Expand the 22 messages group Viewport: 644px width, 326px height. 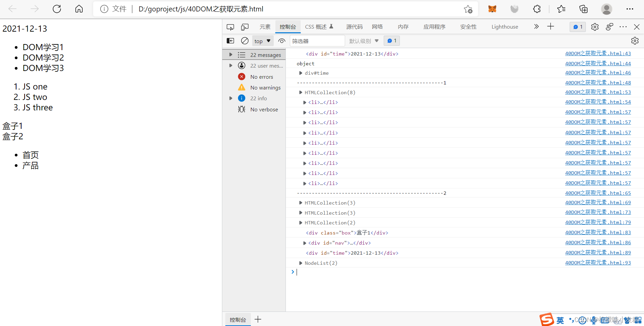point(231,55)
